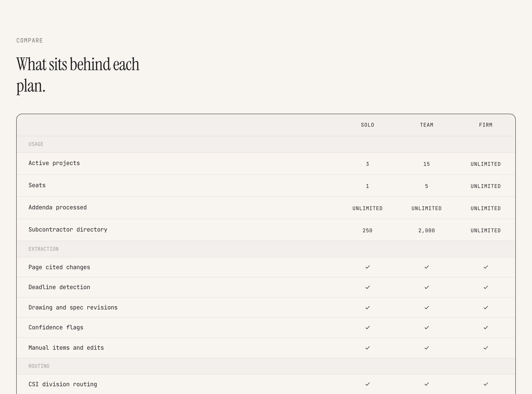This screenshot has width=532, height=394.
Task: Click the Page cited changes label
Action: [x=59, y=267]
